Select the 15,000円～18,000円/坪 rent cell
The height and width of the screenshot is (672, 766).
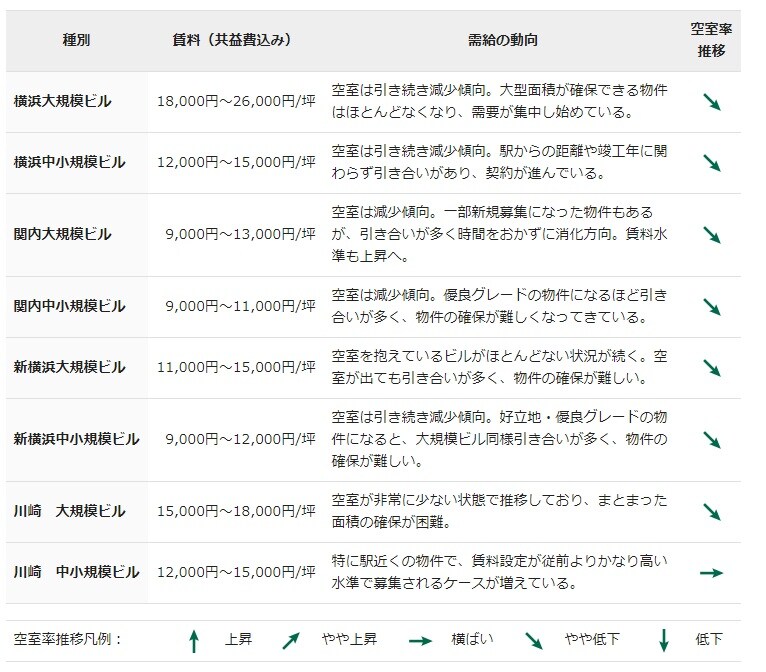236,512
